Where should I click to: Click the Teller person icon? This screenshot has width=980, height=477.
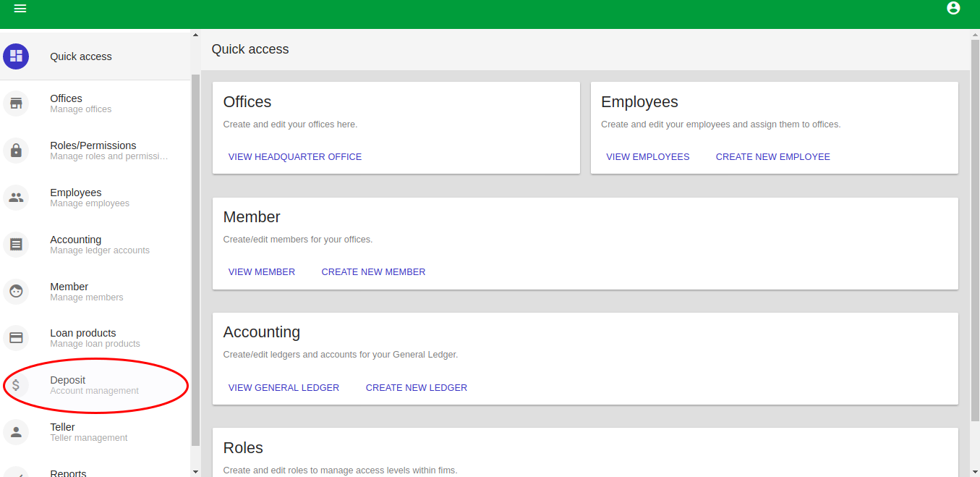click(16, 432)
